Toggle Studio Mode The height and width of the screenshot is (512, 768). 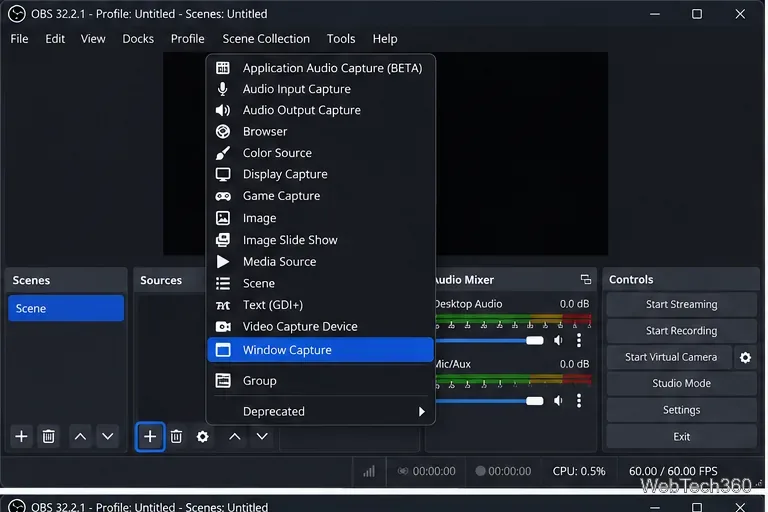point(681,383)
